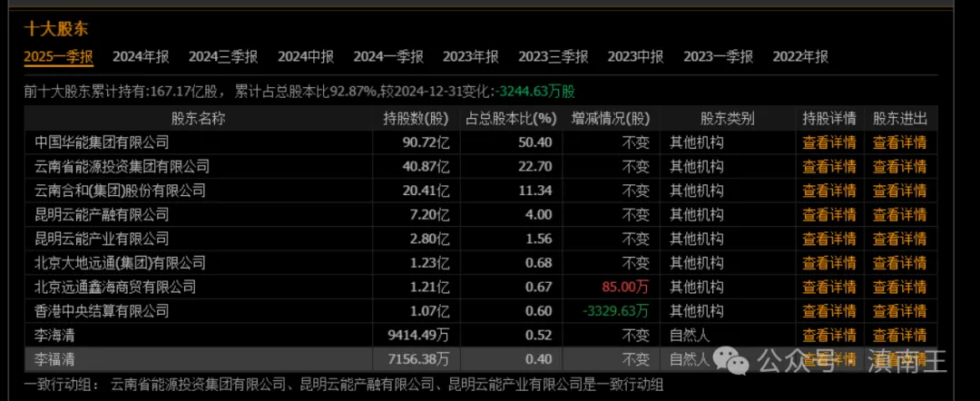Click the green -3329.63万 change value

click(615, 311)
